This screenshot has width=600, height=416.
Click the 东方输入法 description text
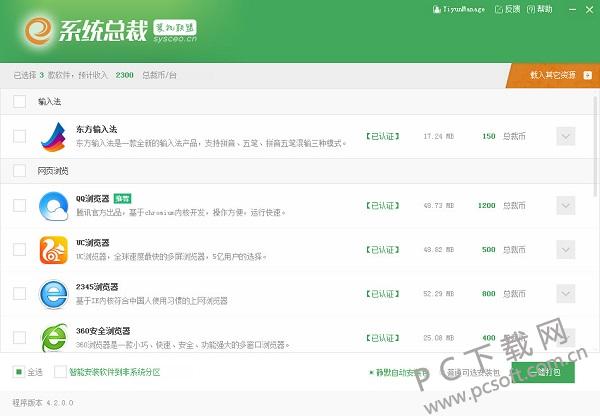click(211, 144)
